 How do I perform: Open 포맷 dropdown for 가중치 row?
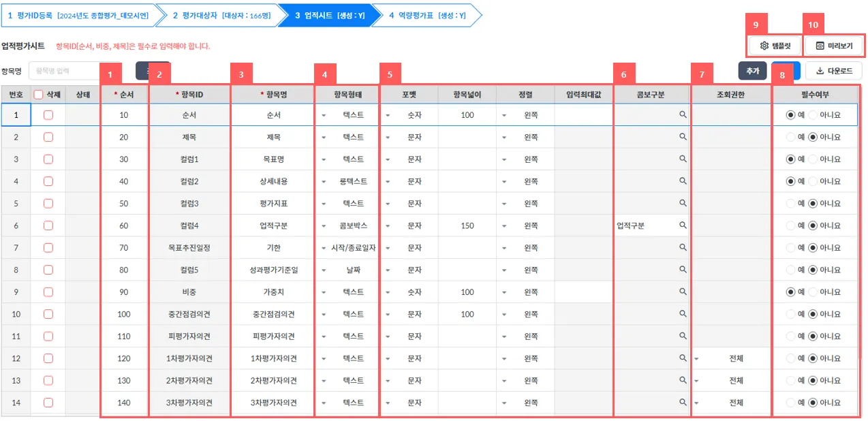(388, 292)
